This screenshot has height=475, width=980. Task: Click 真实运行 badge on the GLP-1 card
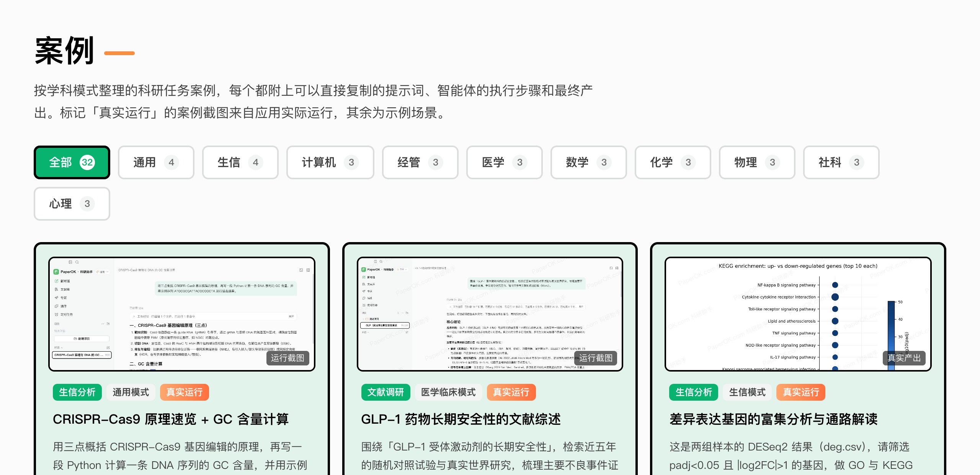[511, 392]
